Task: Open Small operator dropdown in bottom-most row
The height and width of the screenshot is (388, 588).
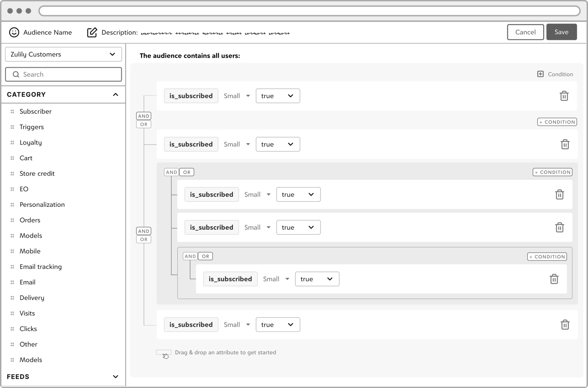Action: 237,324
